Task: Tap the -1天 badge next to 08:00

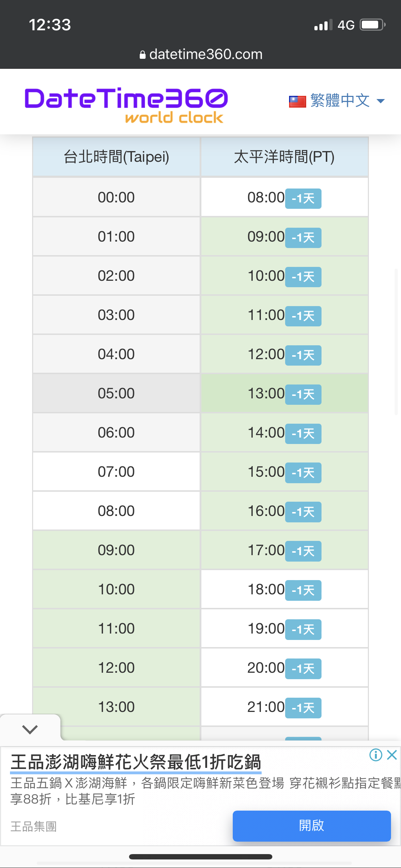Action: pyautogui.click(x=303, y=198)
